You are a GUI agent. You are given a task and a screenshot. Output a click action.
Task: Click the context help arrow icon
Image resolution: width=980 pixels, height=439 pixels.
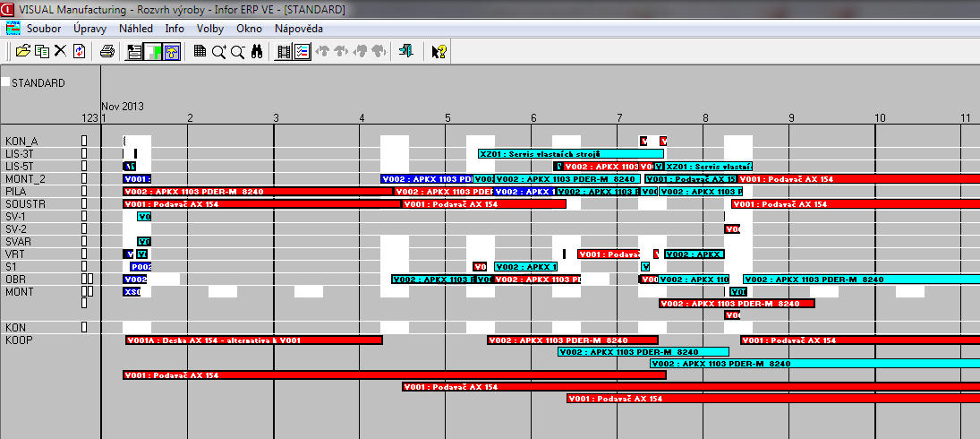[439, 51]
